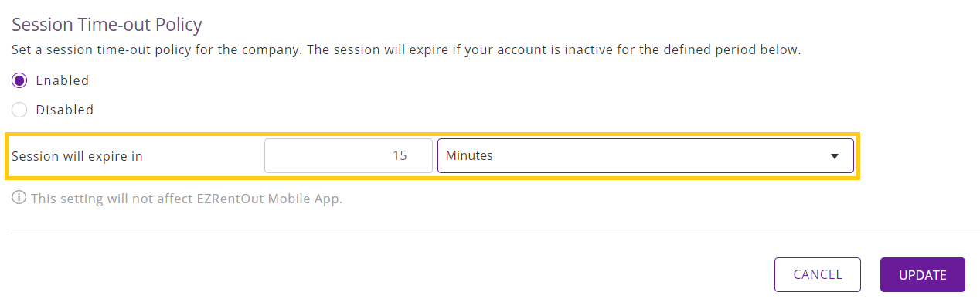
Task: Expand the session expiry unit selector
Action: pos(645,155)
